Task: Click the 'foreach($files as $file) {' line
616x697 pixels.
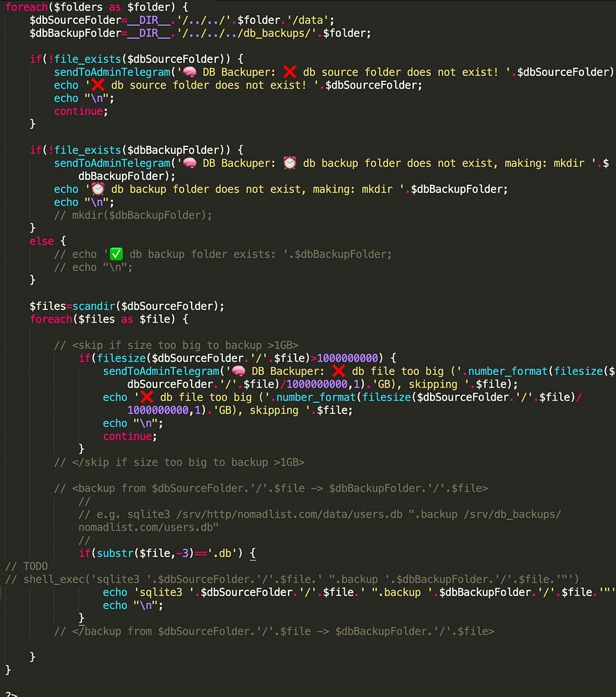Action: [109, 319]
